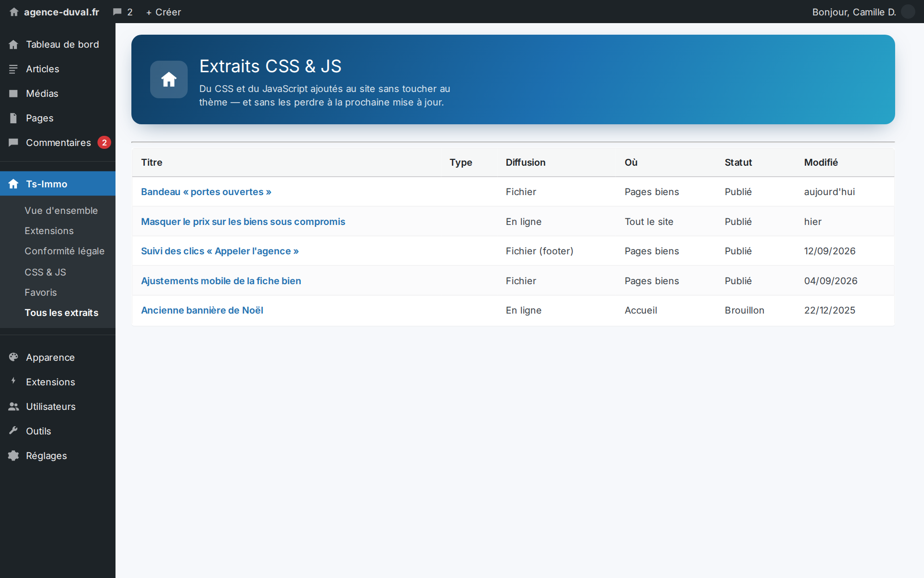
Task: Click the Type column header
Action: pos(461,162)
